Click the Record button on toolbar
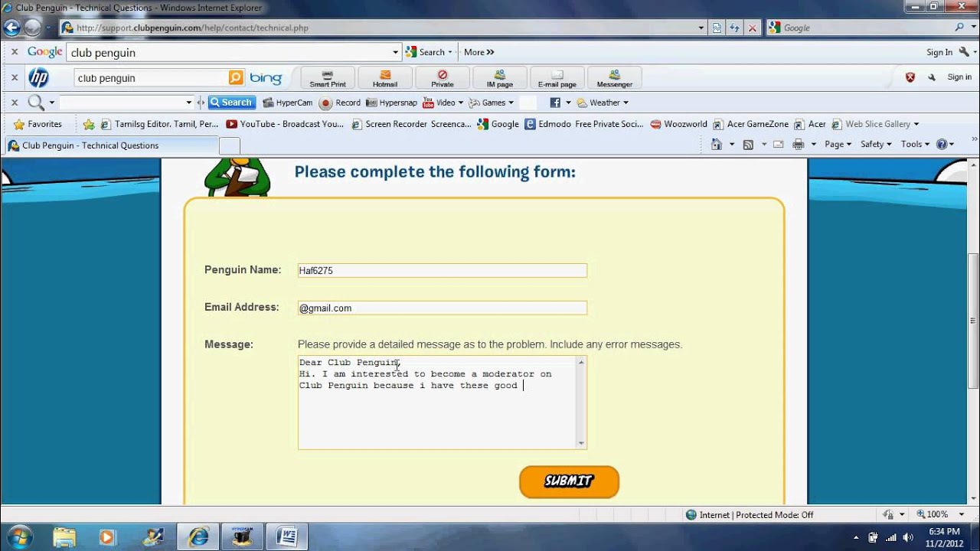Viewport: 980px width, 551px height. (340, 103)
